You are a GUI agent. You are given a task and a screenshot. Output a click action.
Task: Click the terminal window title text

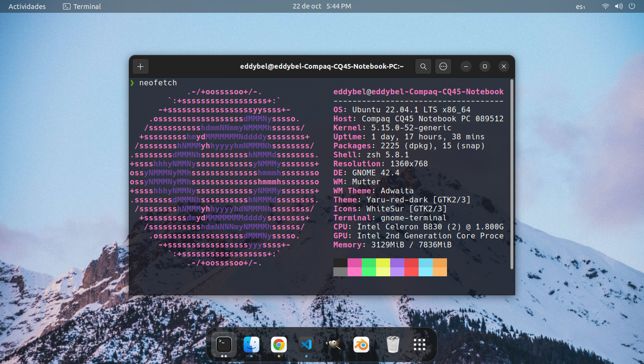pyautogui.click(x=322, y=66)
